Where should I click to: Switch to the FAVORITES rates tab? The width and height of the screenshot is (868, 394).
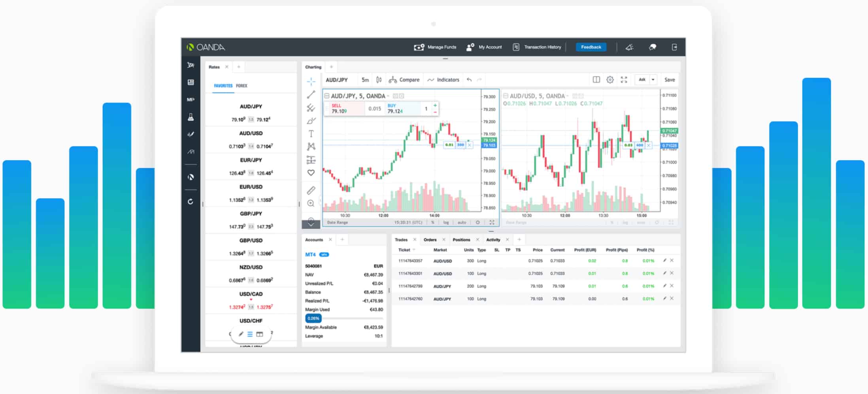coord(223,86)
